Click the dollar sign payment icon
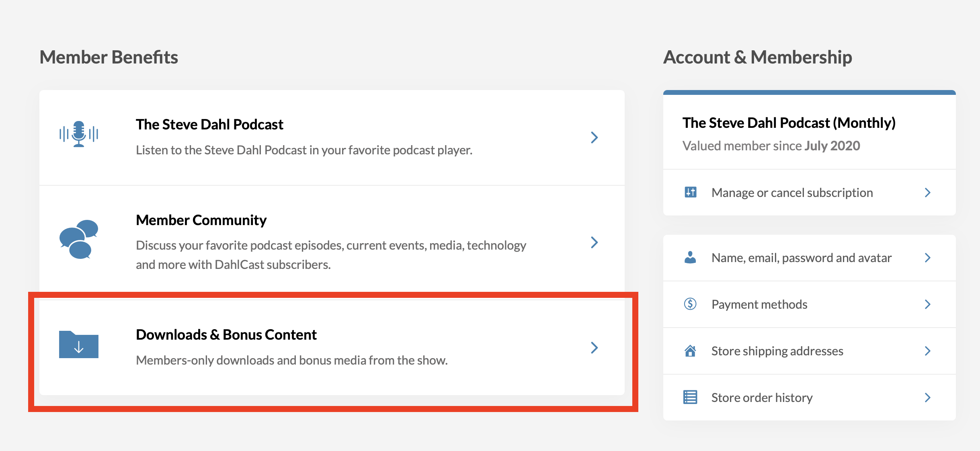Image resolution: width=980 pixels, height=451 pixels. [690, 304]
